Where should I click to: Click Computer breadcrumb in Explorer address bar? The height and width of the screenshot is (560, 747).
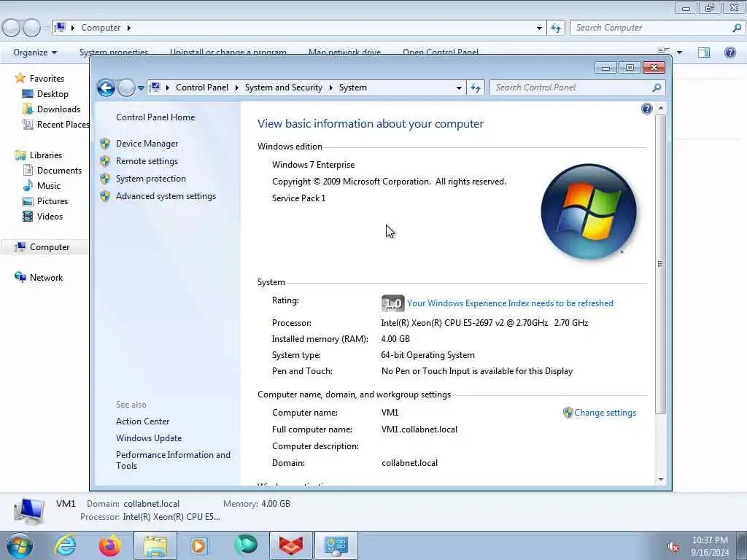[x=101, y=28]
